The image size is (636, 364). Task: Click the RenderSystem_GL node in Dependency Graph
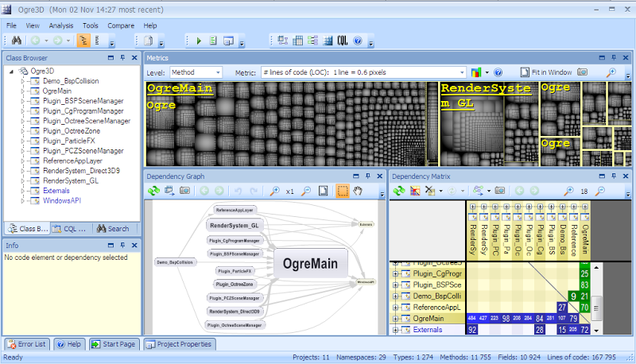click(x=235, y=226)
